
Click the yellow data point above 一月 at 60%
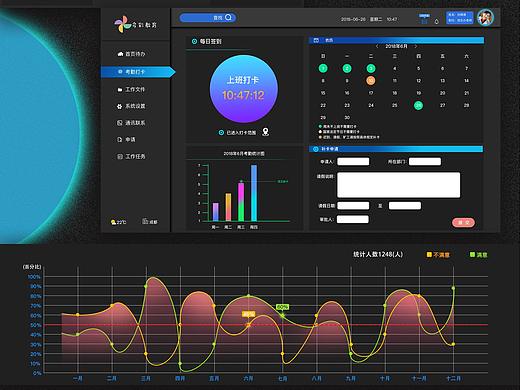(78, 315)
